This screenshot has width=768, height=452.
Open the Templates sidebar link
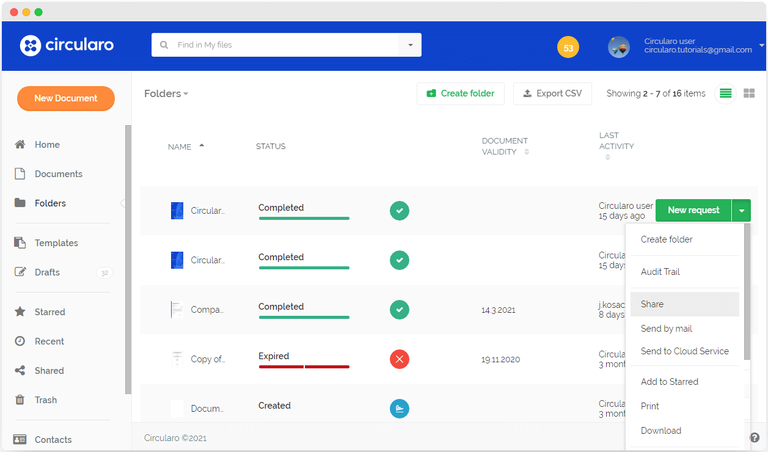click(x=56, y=243)
